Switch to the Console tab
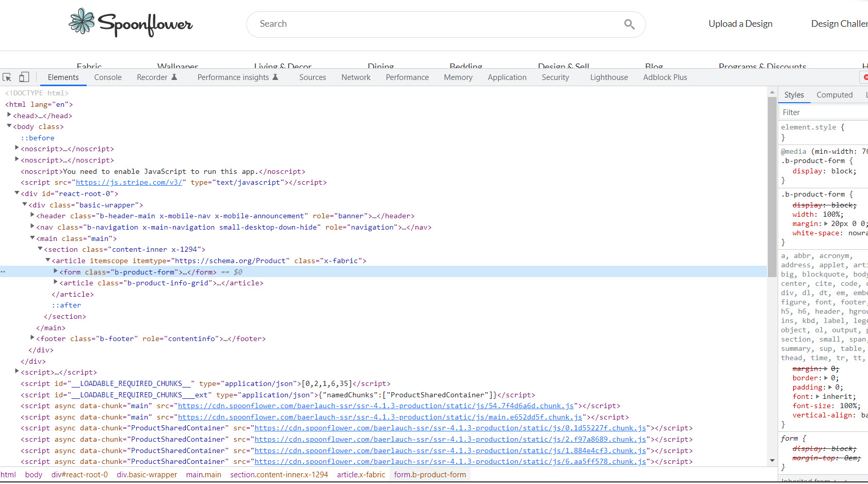This screenshot has width=868, height=484. 108,77
